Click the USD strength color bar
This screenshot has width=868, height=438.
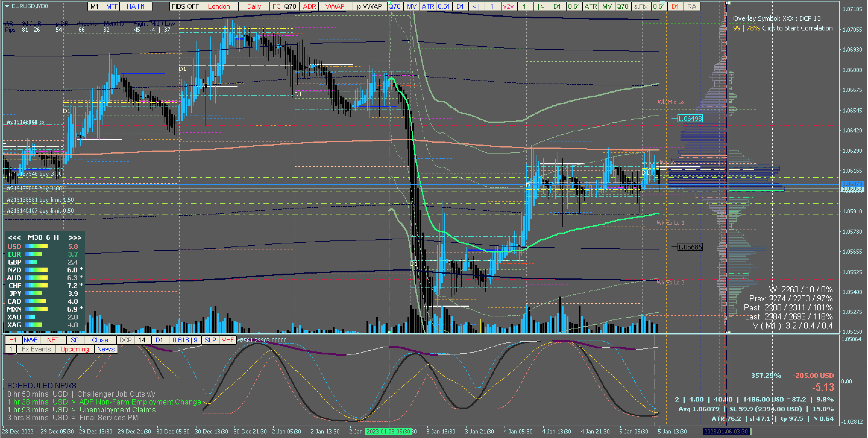[36, 246]
